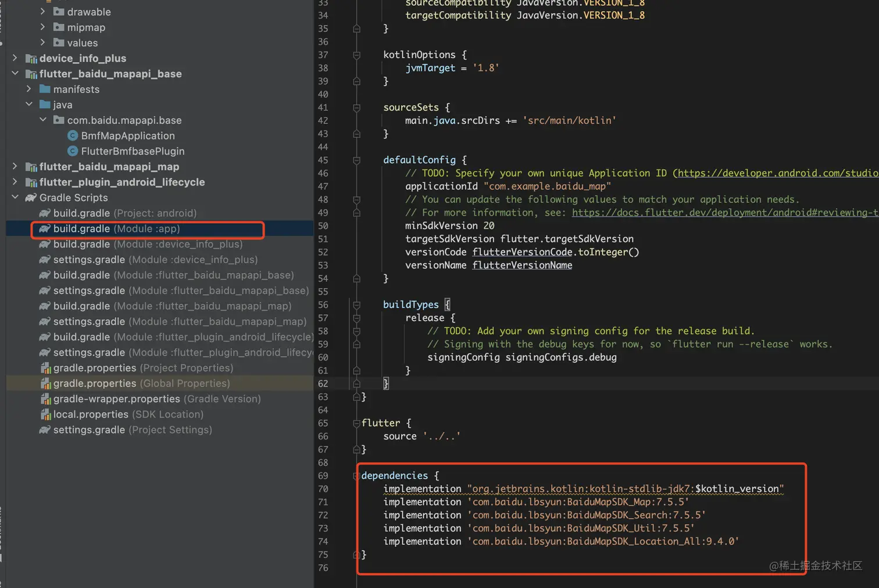Click the flutter_baidu_mapapi_base module icon
This screenshot has width=879, height=588.
coord(31,74)
